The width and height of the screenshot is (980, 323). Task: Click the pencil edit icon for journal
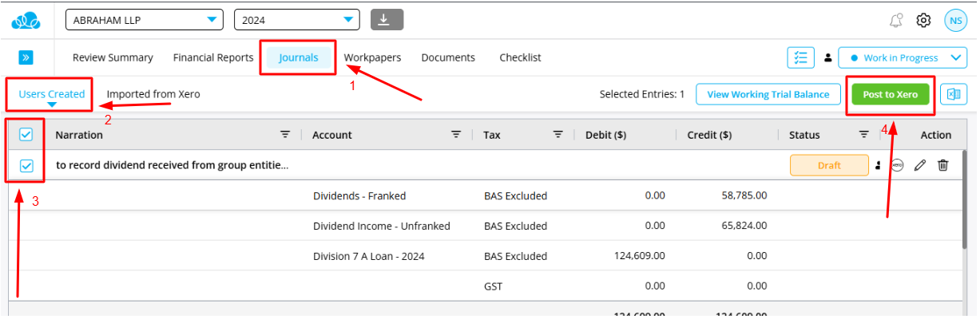tap(920, 165)
